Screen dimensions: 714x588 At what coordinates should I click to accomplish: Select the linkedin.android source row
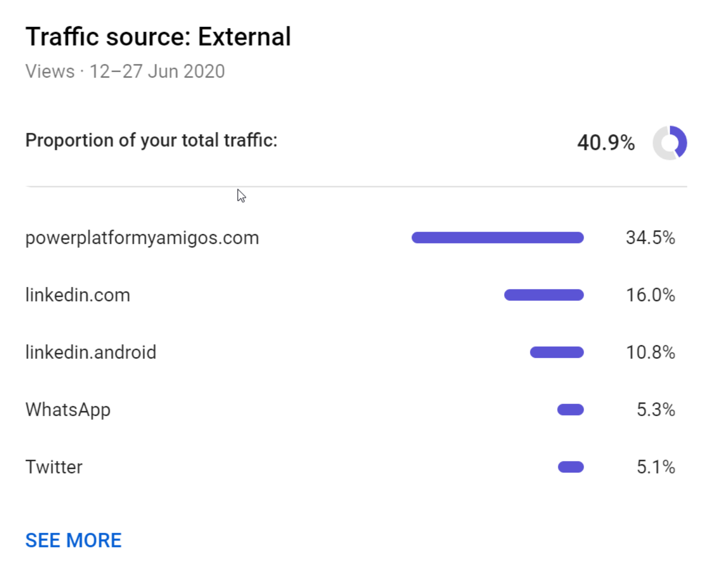pos(350,352)
